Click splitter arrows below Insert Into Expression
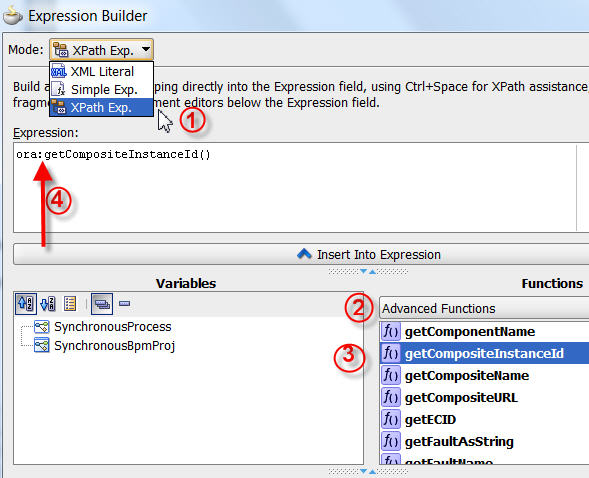Image resolution: width=589 pixels, height=478 pixels. [x=368, y=271]
